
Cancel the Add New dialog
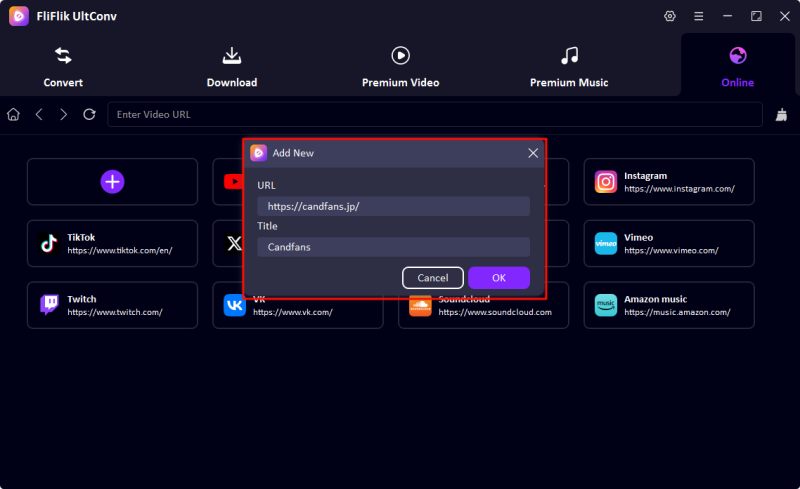click(x=433, y=278)
